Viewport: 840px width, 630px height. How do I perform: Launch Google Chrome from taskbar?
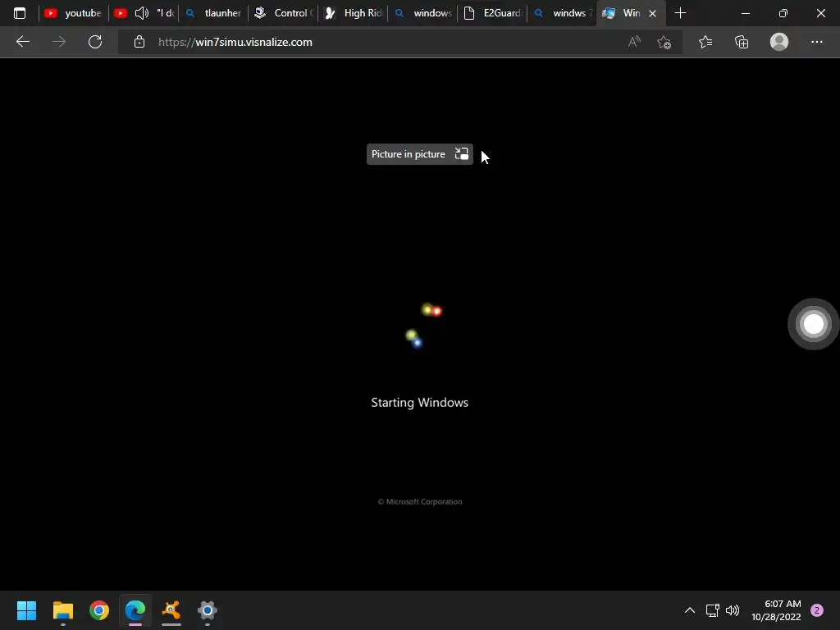[x=99, y=610]
